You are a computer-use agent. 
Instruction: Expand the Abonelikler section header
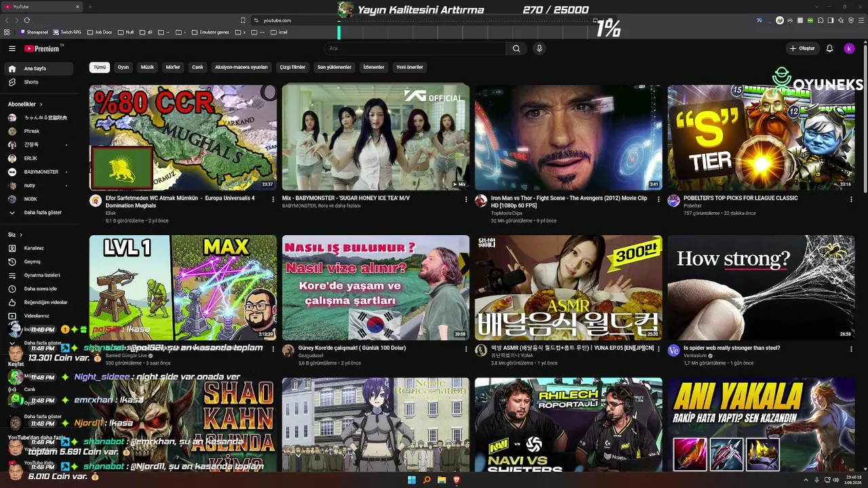coord(25,104)
